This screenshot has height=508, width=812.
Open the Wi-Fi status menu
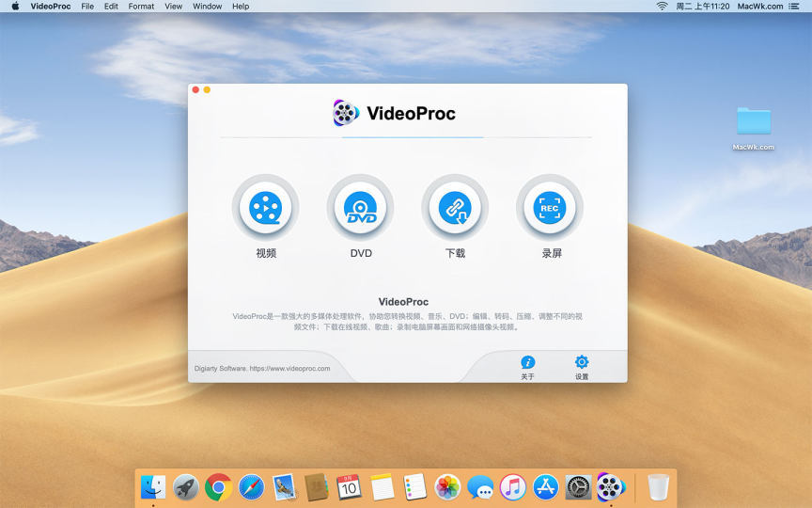click(662, 7)
